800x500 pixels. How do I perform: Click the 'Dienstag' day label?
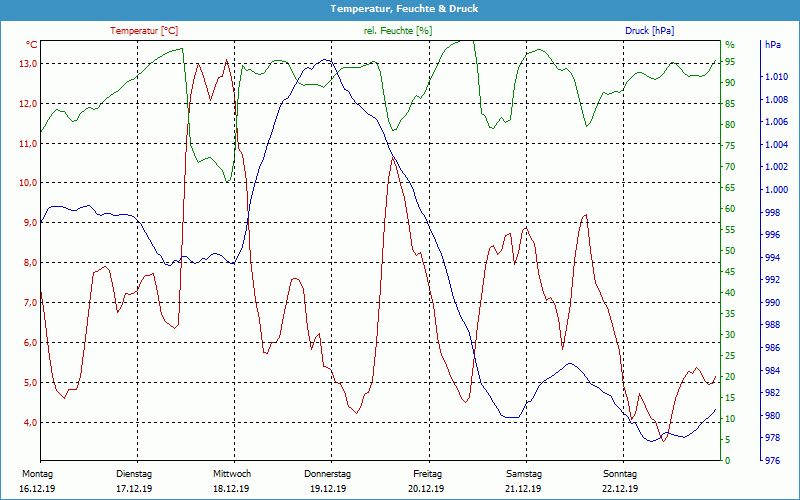134,474
